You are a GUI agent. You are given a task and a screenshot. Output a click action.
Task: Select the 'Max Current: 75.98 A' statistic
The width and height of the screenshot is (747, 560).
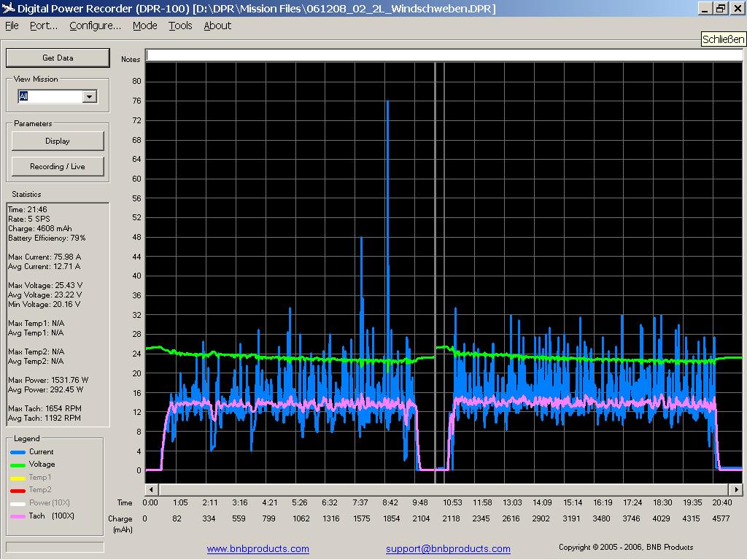(44, 257)
